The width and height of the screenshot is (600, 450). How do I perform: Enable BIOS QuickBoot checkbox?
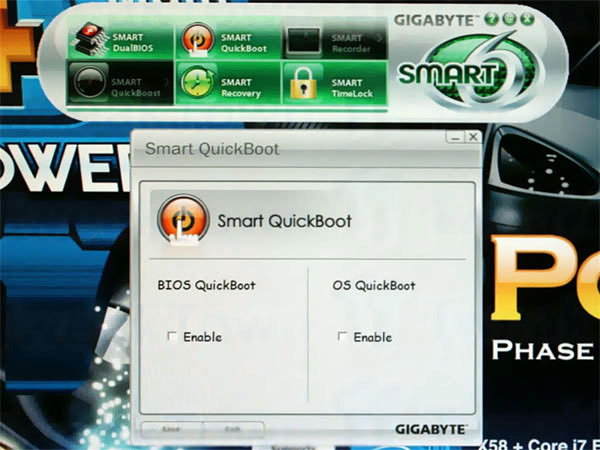click(172, 337)
